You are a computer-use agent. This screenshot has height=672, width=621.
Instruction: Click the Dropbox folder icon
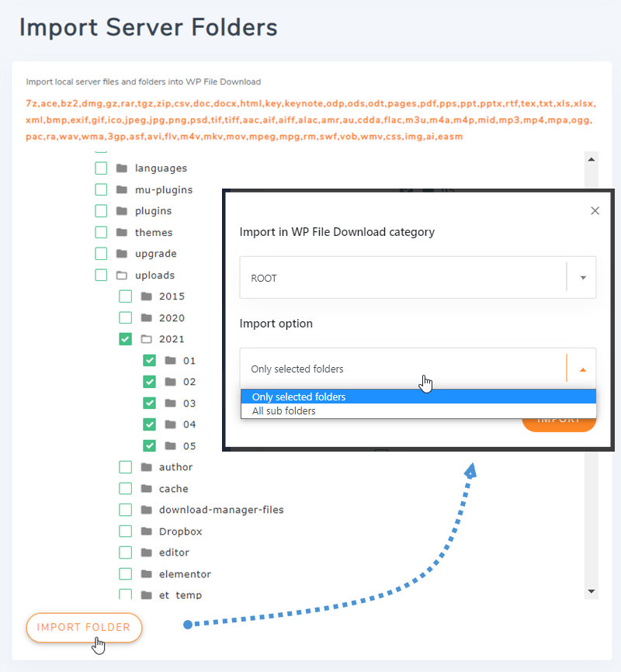tap(146, 532)
